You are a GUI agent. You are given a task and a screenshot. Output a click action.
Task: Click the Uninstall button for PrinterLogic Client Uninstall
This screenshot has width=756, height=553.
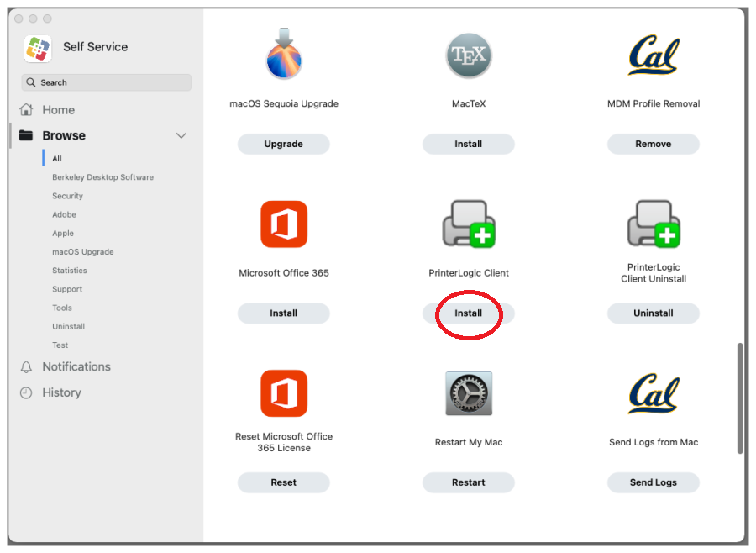653,313
